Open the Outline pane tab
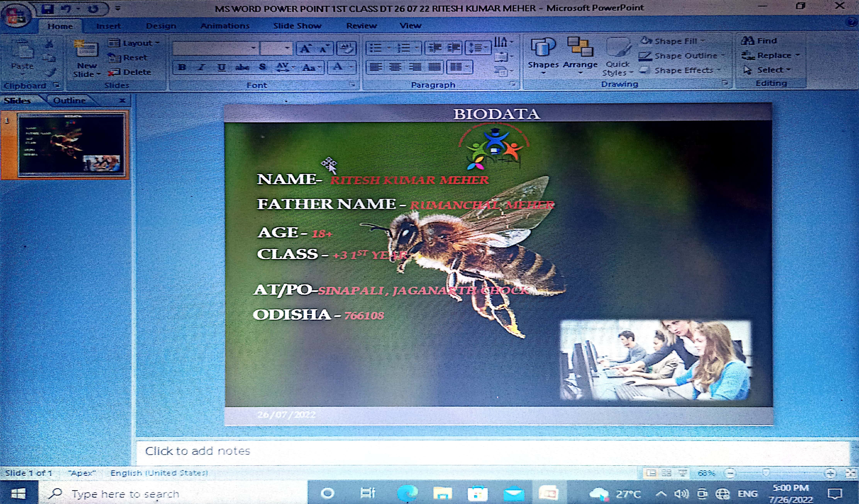This screenshot has width=859, height=504. (69, 101)
